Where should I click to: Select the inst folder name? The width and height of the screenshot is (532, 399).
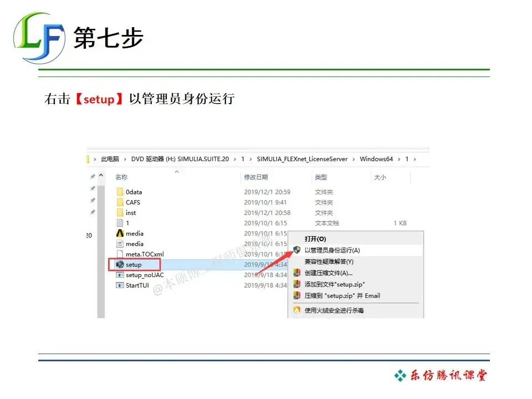tap(131, 213)
